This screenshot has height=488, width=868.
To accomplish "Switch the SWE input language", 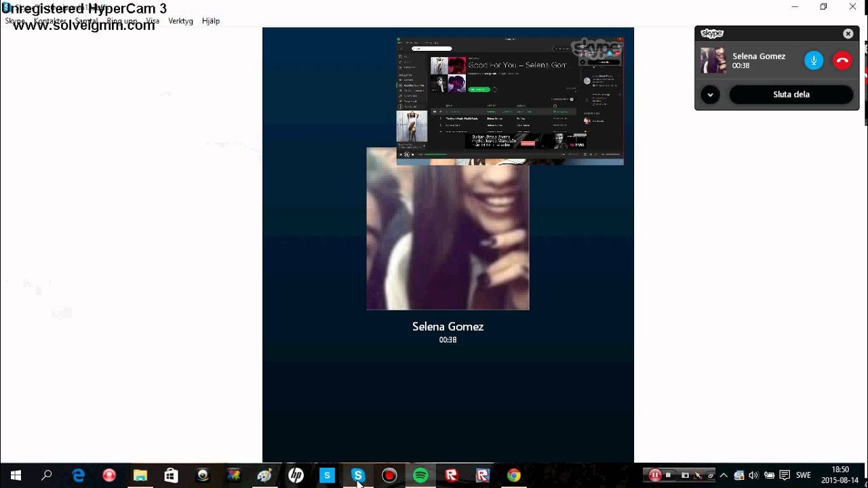I will pos(804,475).
